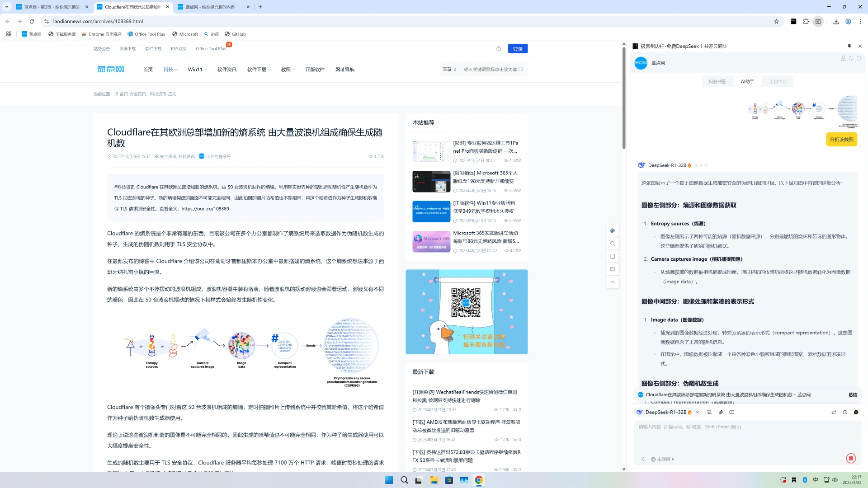Click the screenshot crop icon in the AI toolbar
The height and width of the screenshot is (488, 868).
pos(709,412)
